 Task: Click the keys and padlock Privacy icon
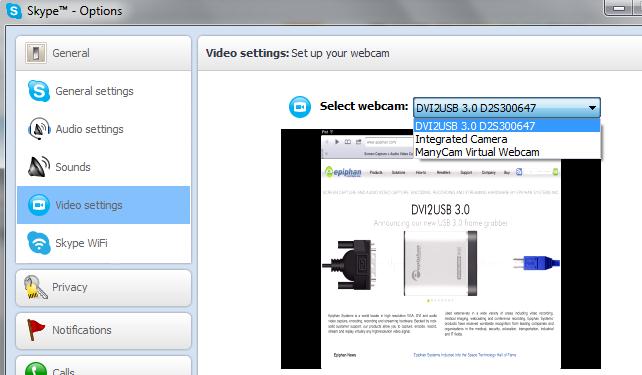(35, 287)
